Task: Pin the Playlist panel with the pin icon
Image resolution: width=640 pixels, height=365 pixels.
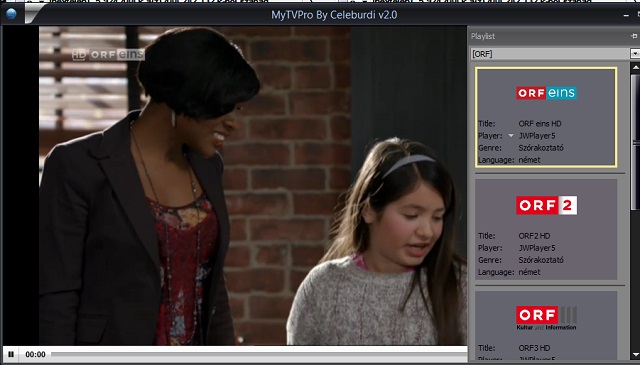Action: pyautogui.click(x=634, y=36)
